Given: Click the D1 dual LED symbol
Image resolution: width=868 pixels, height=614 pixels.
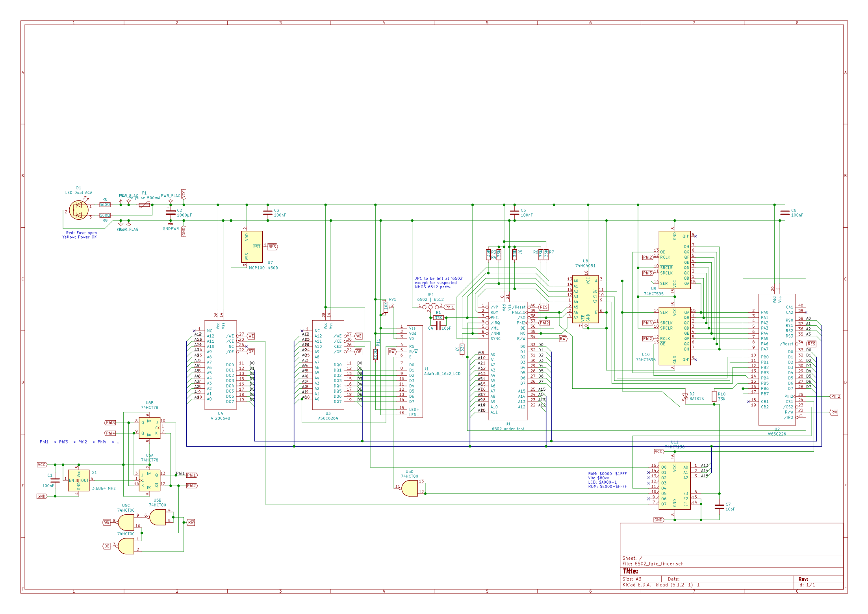Looking at the screenshot, I should click(x=78, y=210).
